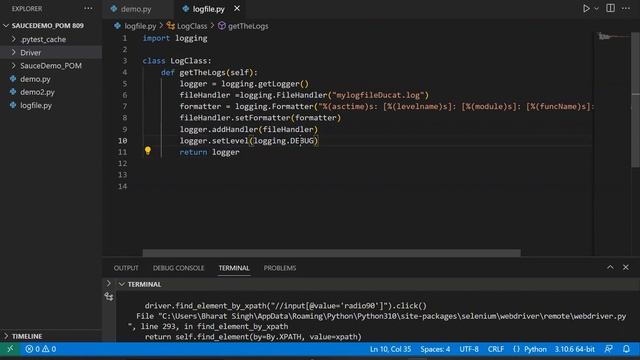Expand the TIMELINE section

27,336
